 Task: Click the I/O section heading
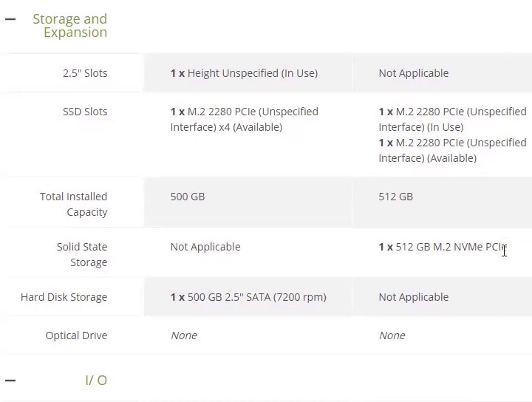[x=96, y=381]
